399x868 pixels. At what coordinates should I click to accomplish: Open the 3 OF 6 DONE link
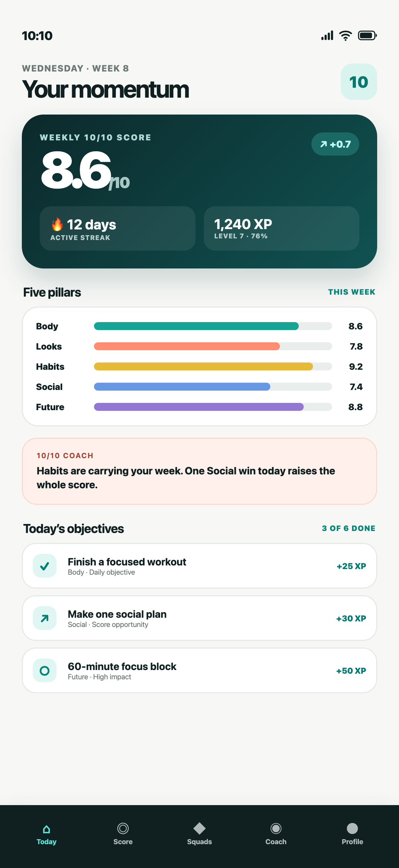[x=348, y=528]
